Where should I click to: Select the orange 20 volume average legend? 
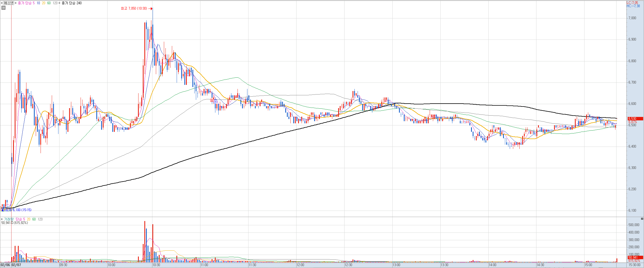coord(29,219)
